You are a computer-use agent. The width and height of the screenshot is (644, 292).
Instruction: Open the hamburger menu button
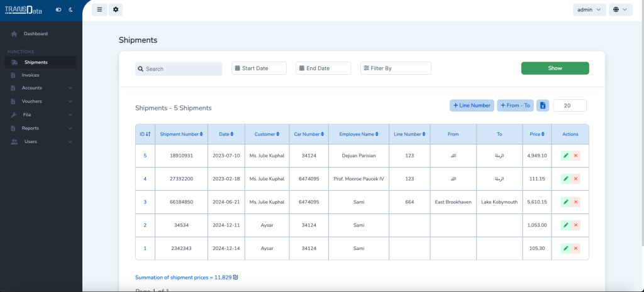point(99,9)
